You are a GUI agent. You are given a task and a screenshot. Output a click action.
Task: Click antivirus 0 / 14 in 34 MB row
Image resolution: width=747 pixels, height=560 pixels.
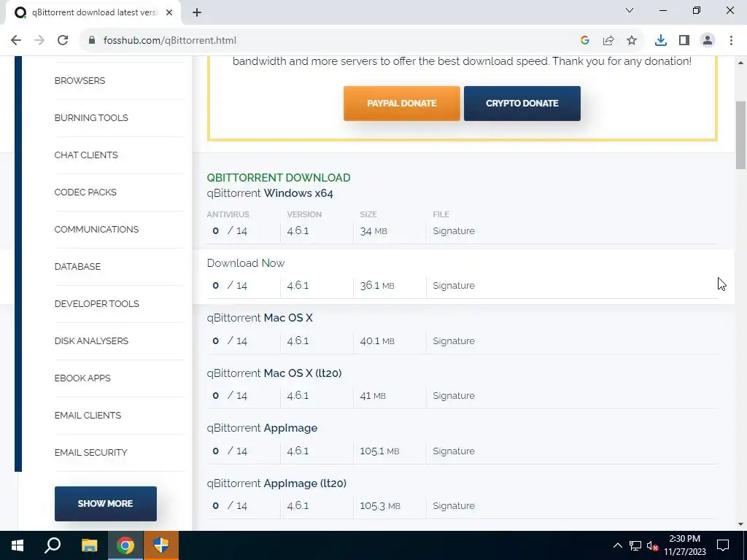click(230, 231)
